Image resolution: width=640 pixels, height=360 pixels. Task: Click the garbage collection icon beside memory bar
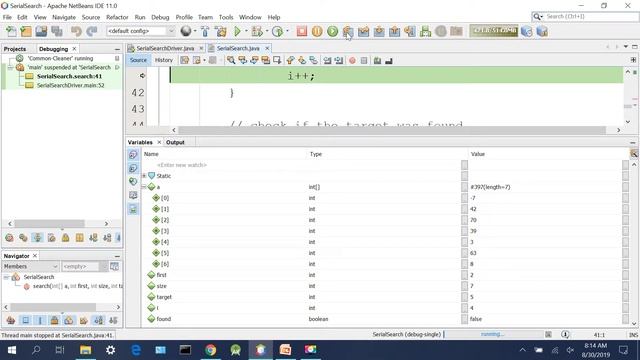click(x=527, y=31)
